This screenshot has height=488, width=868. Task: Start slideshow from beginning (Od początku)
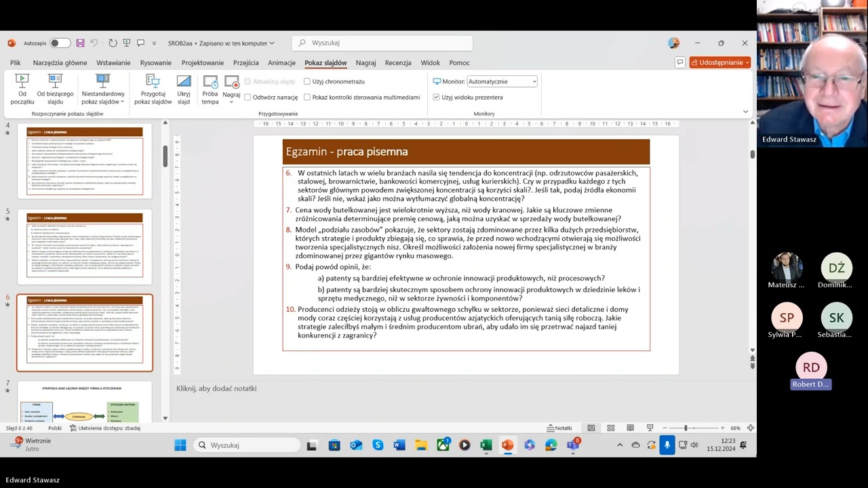(22, 89)
